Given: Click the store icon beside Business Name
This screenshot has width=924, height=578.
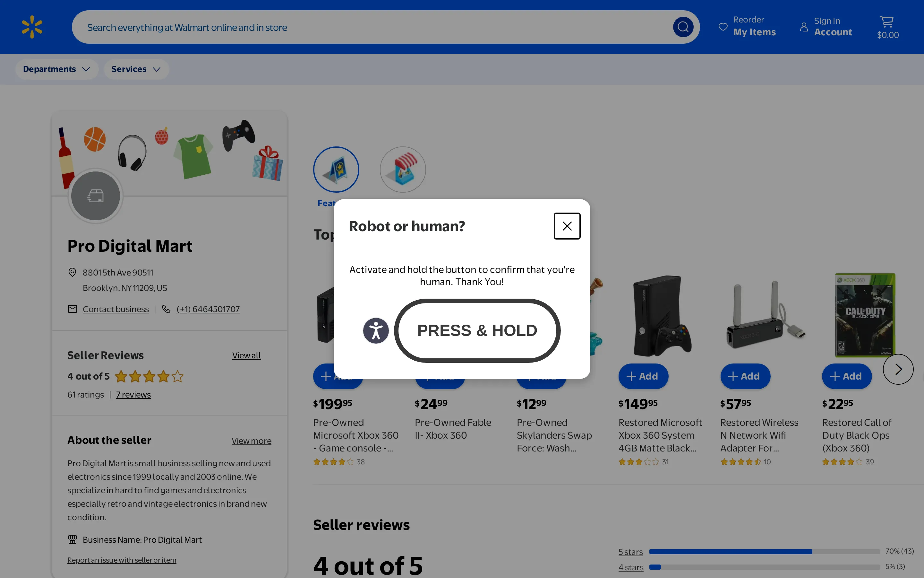Looking at the screenshot, I should (x=73, y=539).
